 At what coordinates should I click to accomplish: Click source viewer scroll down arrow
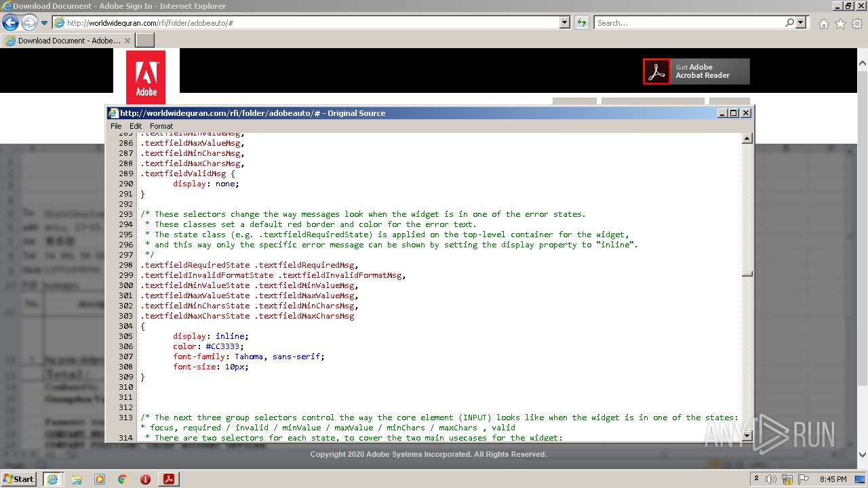747,435
